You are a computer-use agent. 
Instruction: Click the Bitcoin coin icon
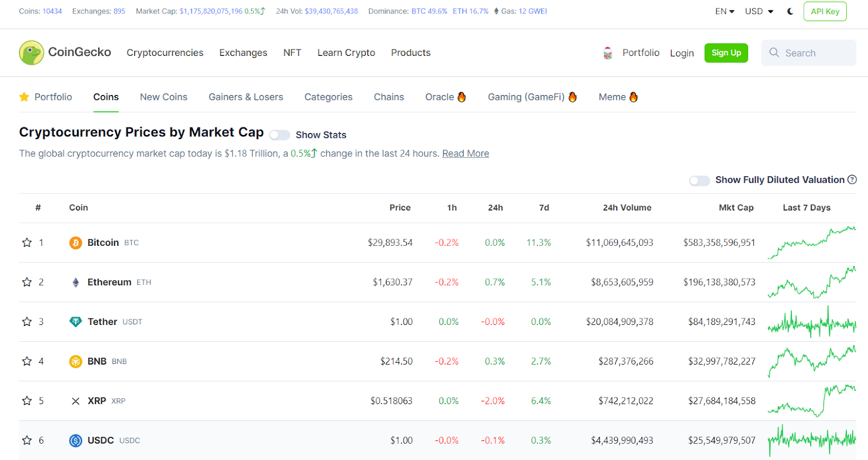coord(75,242)
